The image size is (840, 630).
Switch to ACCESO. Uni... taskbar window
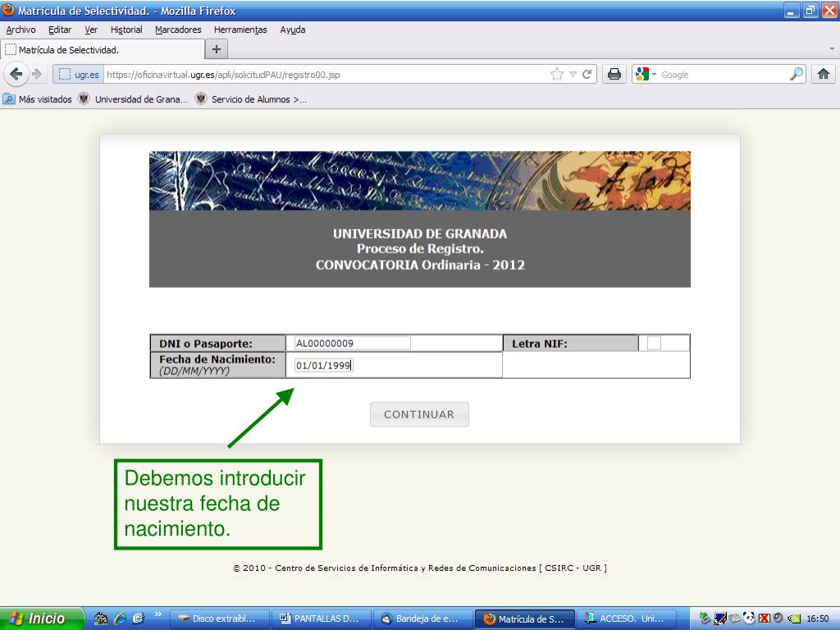(x=627, y=619)
